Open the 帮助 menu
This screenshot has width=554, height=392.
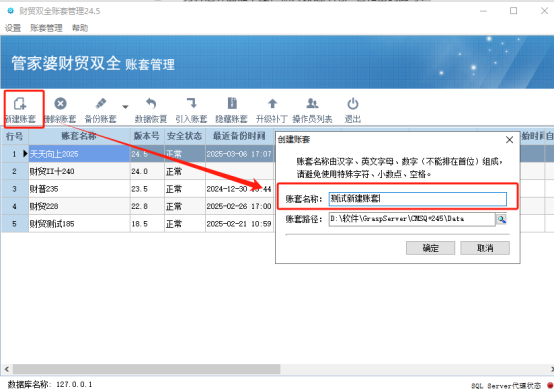pyautogui.click(x=80, y=28)
